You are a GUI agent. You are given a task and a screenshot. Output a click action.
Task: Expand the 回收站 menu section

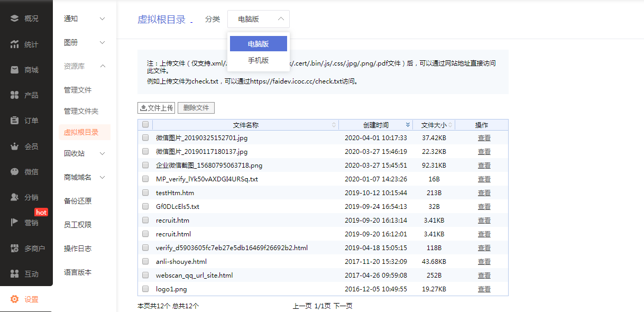[102, 153]
